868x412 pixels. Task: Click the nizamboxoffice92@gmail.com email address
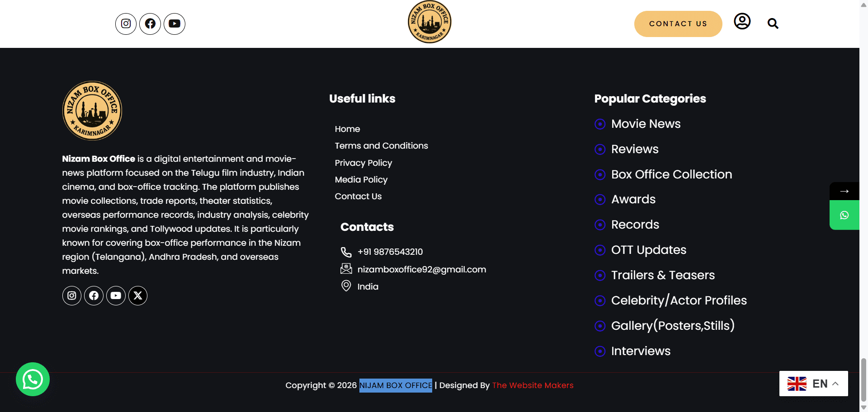coord(421,270)
